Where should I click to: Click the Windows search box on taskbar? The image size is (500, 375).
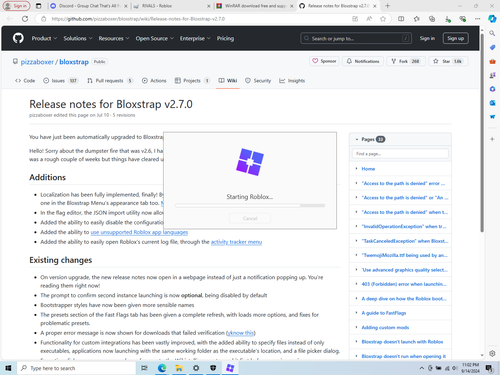76,368
